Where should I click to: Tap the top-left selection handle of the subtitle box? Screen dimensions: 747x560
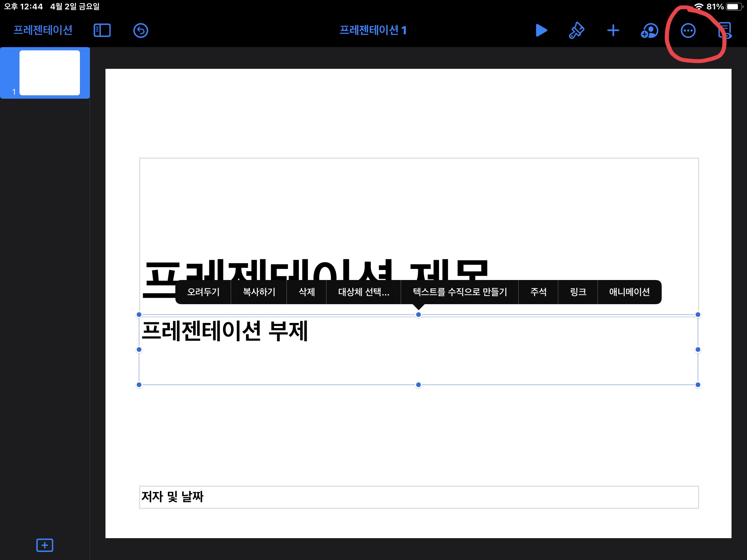click(x=139, y=315)
